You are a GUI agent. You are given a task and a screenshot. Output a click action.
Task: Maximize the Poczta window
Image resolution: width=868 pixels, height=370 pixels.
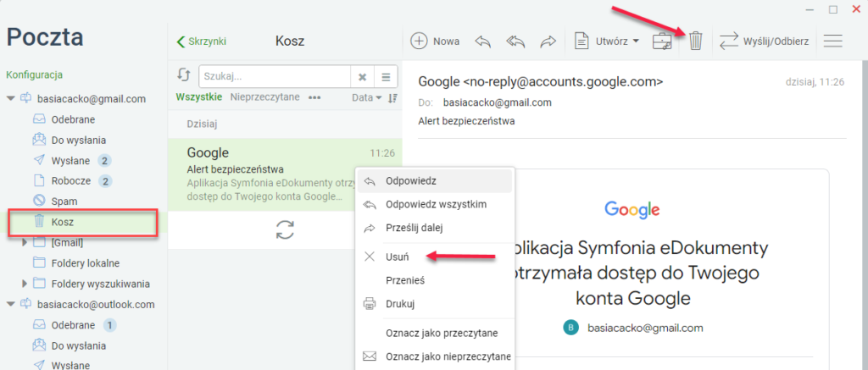coord(832,9)
